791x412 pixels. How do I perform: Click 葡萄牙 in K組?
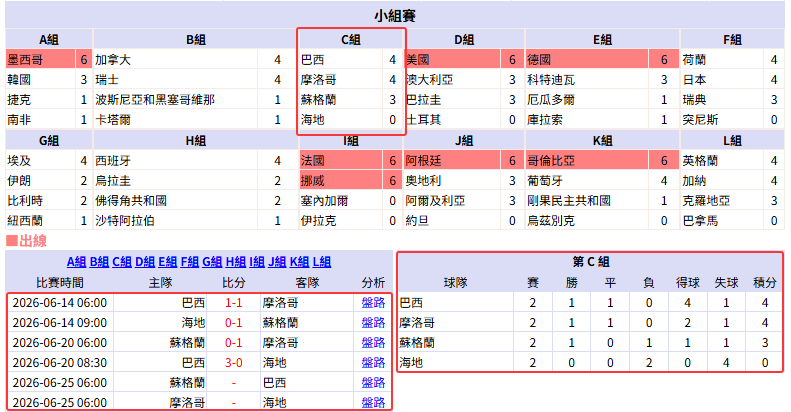[545, 181]
